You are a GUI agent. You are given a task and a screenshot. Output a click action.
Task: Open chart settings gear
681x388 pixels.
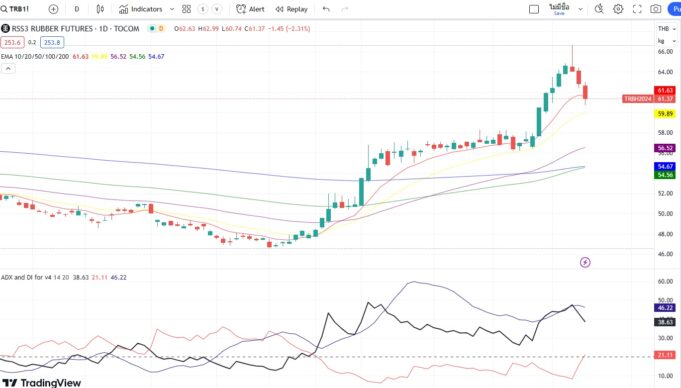[x=618, y=9]
